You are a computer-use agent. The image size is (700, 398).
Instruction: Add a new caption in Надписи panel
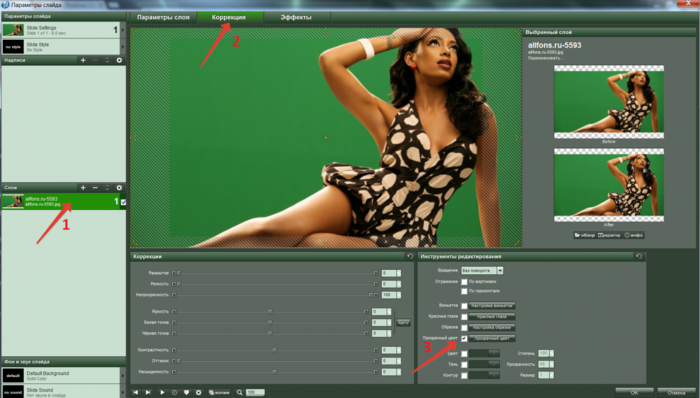point(83,60)
